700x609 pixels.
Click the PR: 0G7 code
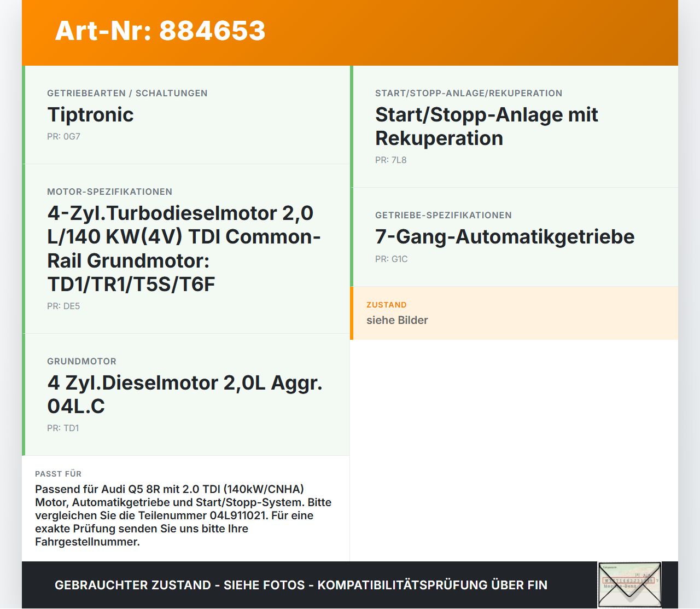63,136
